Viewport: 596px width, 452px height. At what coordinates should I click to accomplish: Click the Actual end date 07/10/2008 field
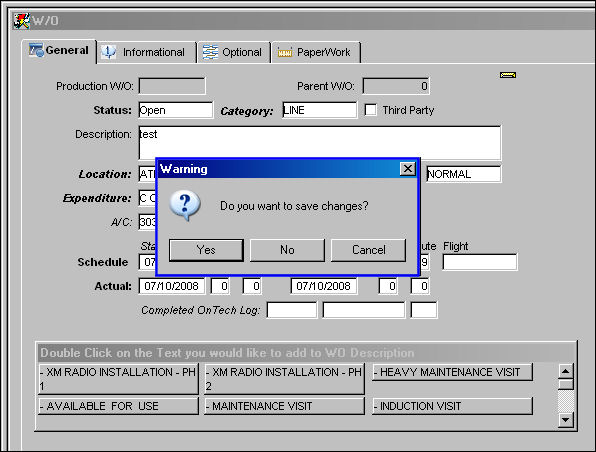tap(324, 286)
